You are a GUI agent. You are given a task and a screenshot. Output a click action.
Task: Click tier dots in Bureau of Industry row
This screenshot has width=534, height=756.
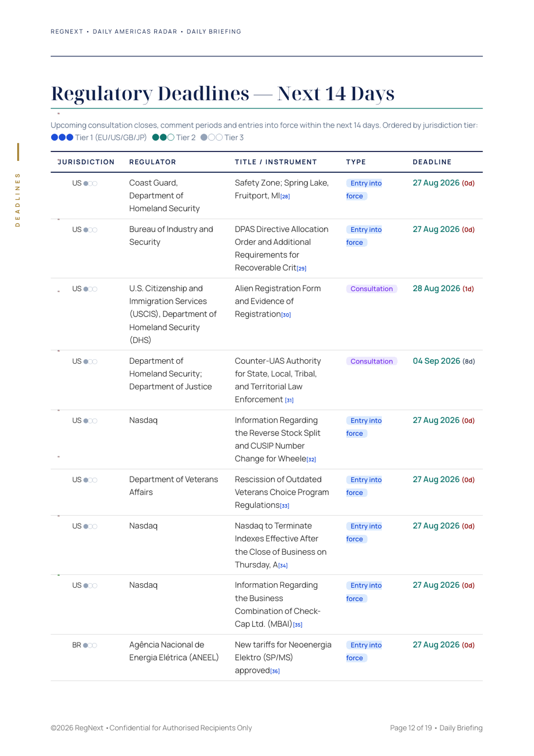pos(90,230)
